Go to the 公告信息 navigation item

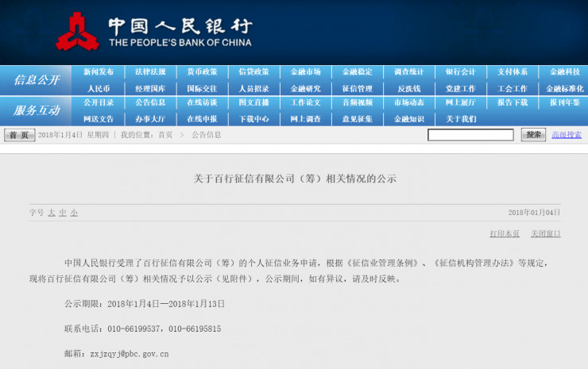(x=150, y=102)
